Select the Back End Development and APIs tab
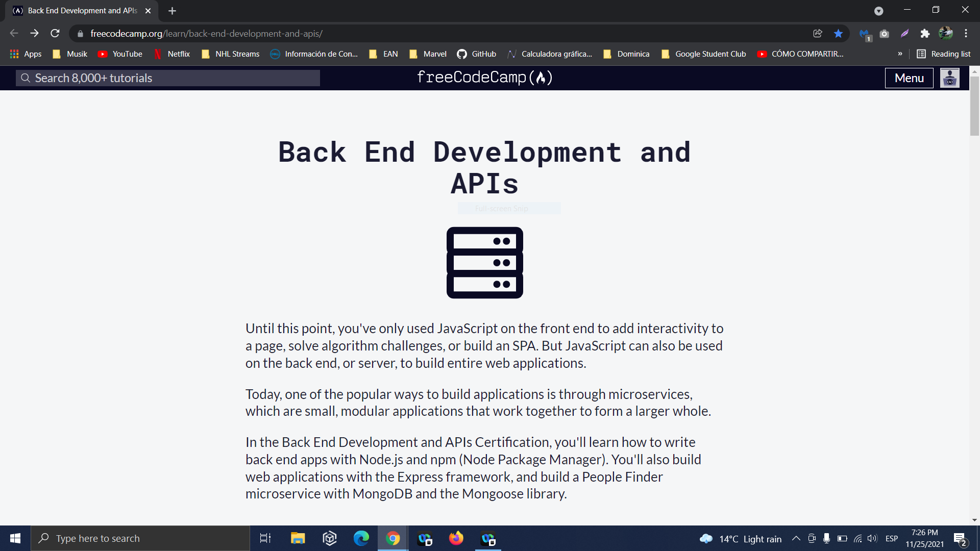The width and height of the screenshot is (980, 551). pos(82,11)
